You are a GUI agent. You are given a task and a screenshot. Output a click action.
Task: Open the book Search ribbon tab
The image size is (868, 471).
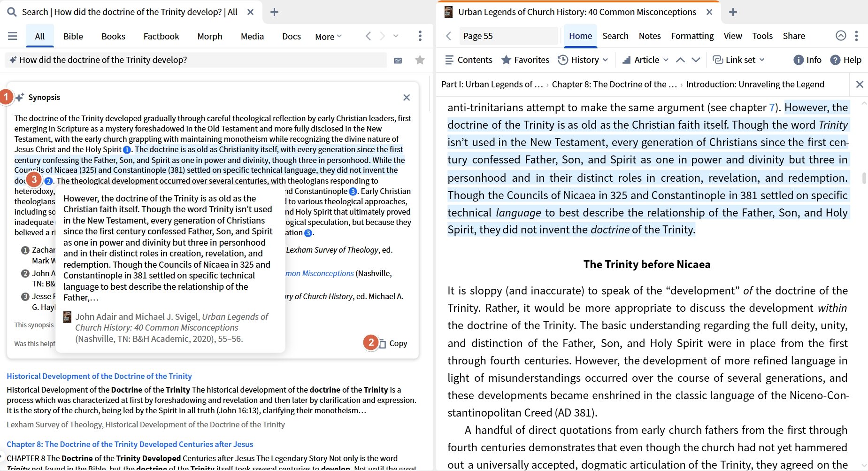tap(615, 36)
